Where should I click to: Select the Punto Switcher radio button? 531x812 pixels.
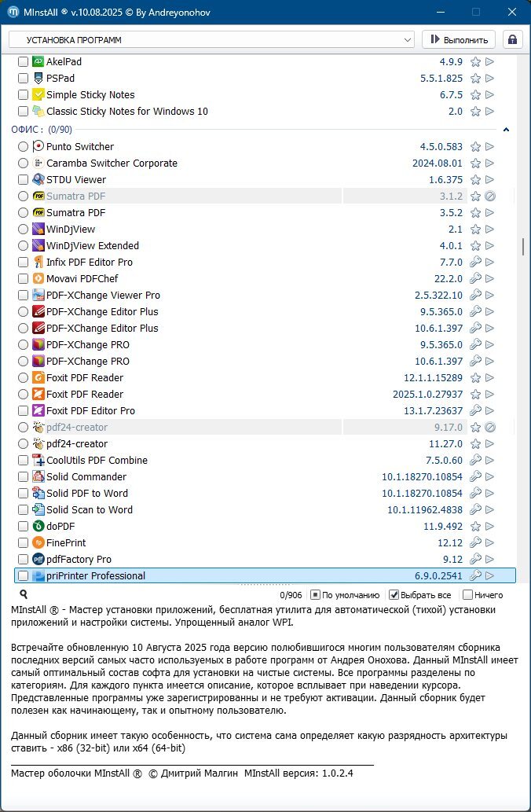point(23,146)
